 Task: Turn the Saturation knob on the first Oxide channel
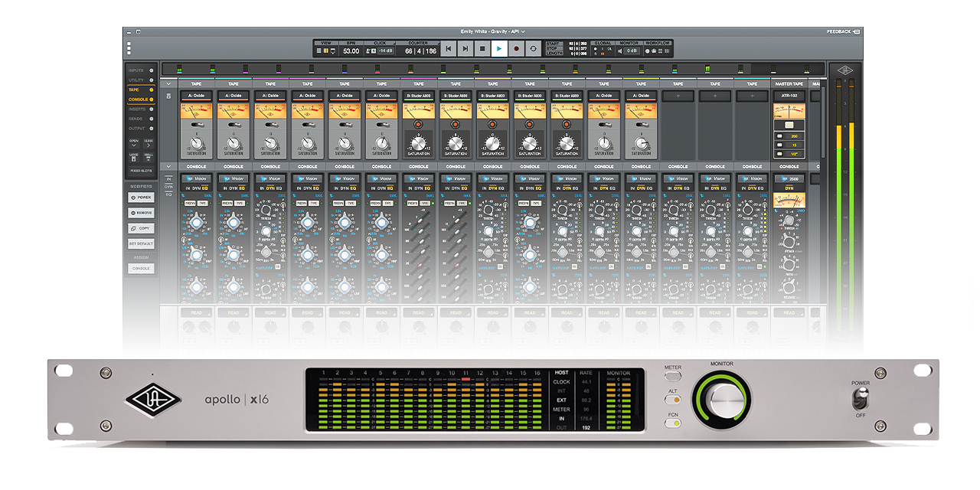[195, 144]
